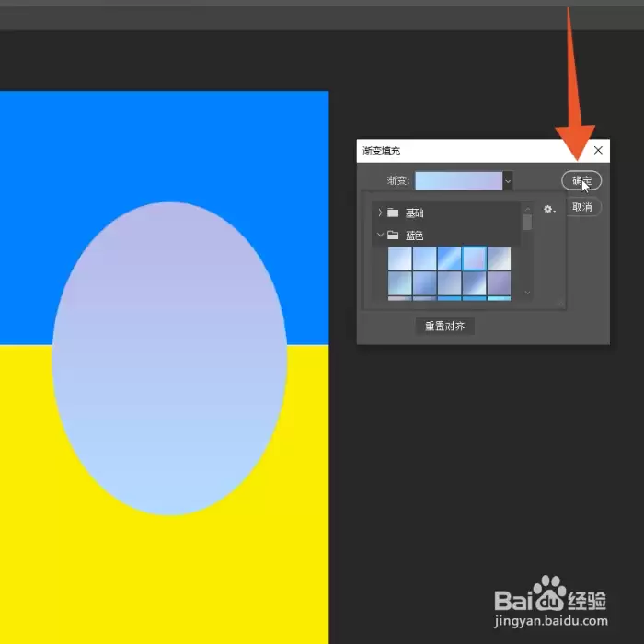Confirm gradient fill with 确定 button

[x=581, y=180]
